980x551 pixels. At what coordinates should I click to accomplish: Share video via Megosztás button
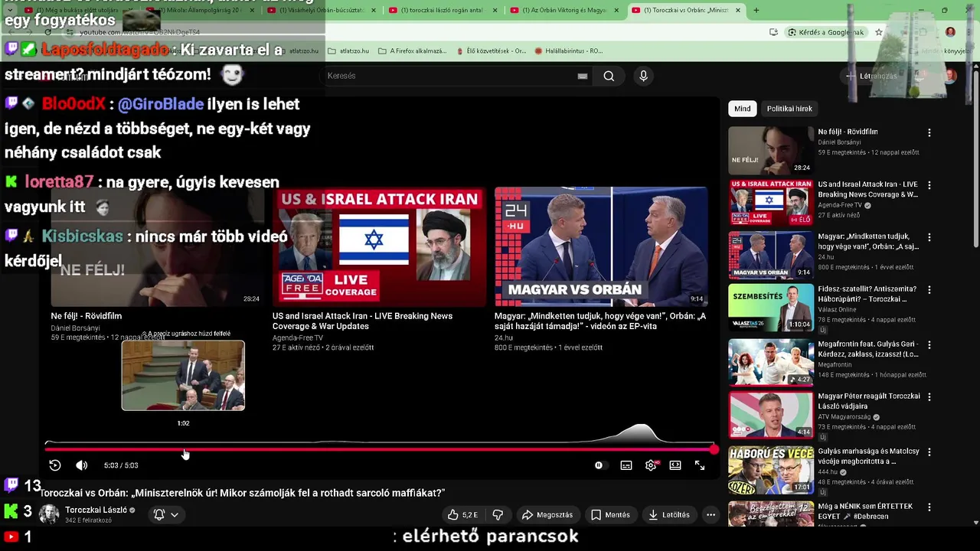pyautogui.click(x=547, y=515)
